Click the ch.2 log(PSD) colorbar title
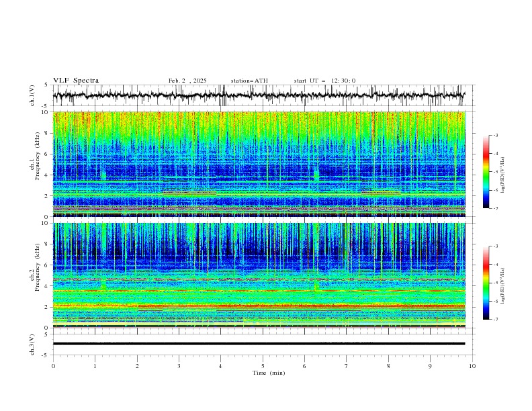This screenshot has height=411, width=532. (x=503, y=285)
